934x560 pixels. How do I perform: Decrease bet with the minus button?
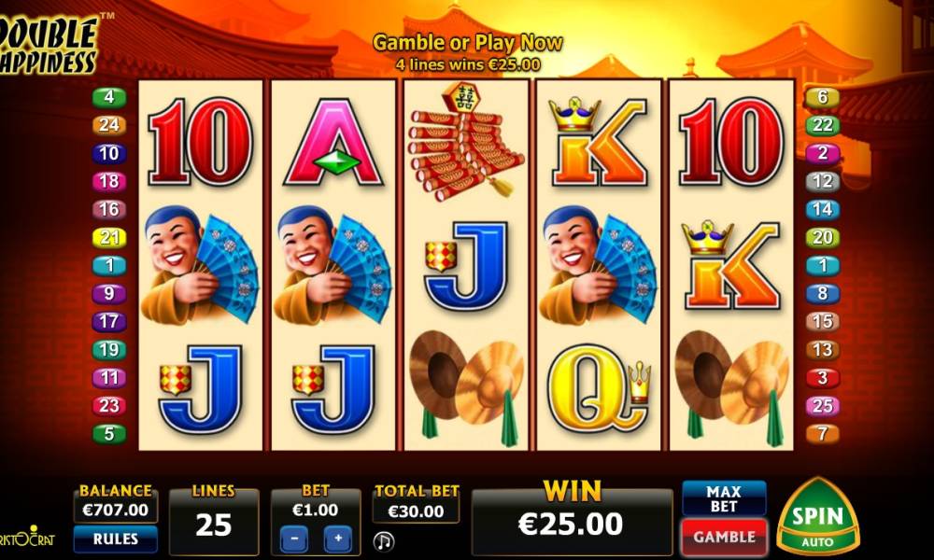pos(294,539)
